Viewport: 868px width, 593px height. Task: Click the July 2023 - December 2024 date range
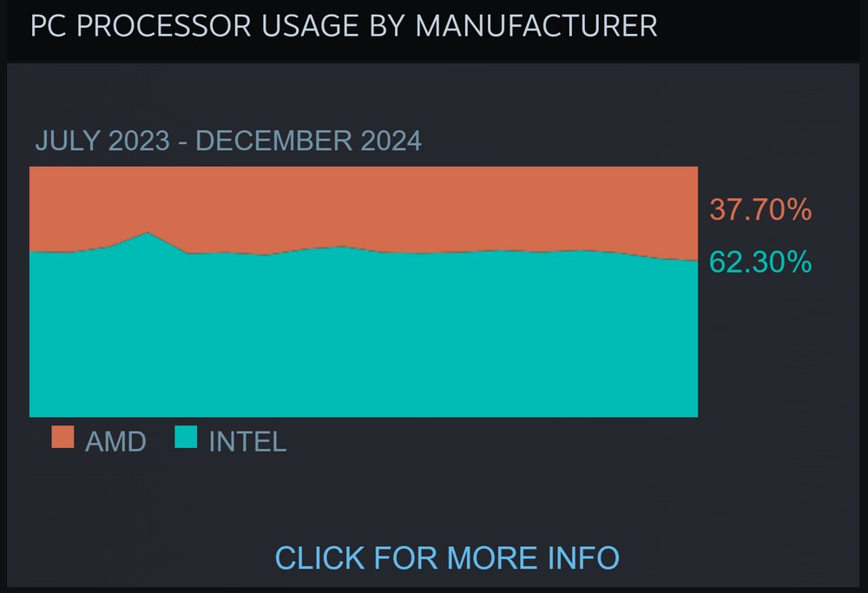[228, 140]
